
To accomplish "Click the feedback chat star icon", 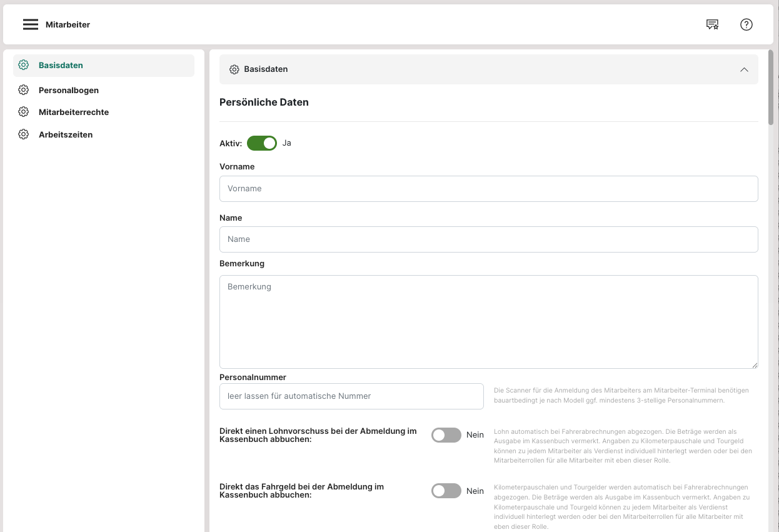I will point(712,24).
